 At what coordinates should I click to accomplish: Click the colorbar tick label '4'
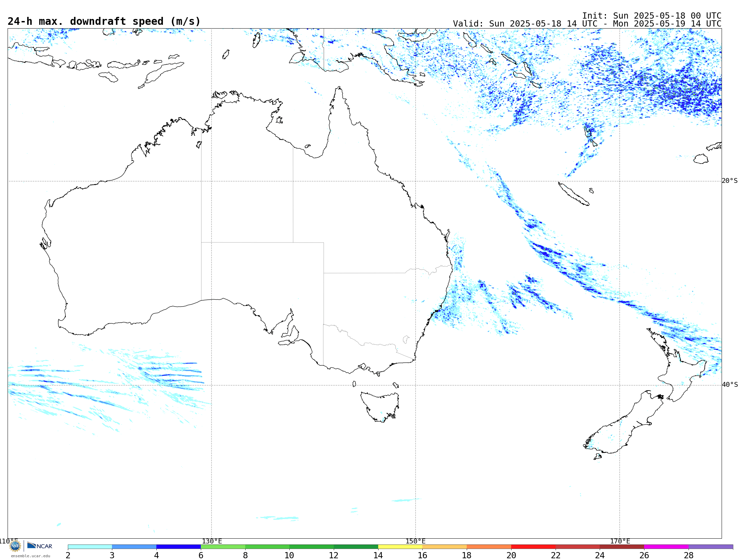point(156,555)
